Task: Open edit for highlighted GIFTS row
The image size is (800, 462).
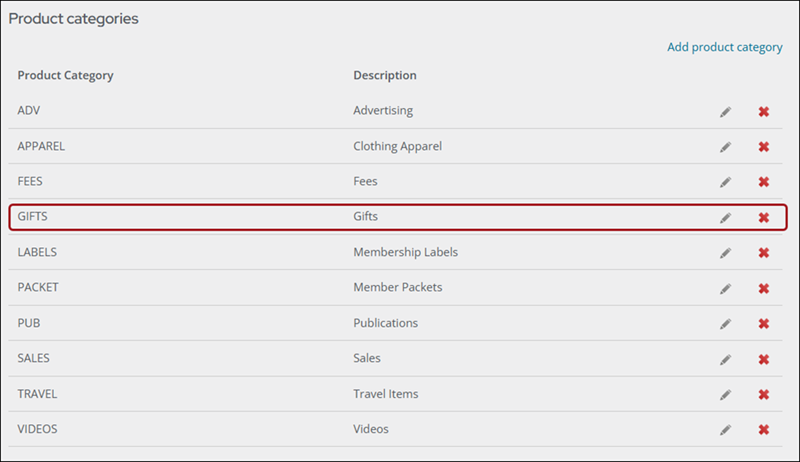Action: [x=726, y=218]
